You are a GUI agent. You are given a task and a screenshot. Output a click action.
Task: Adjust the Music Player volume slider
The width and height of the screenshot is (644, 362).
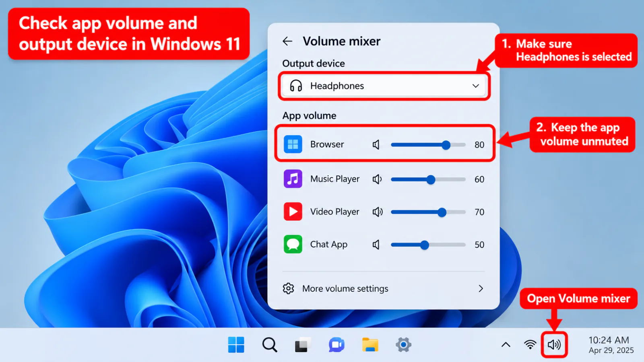428,179
